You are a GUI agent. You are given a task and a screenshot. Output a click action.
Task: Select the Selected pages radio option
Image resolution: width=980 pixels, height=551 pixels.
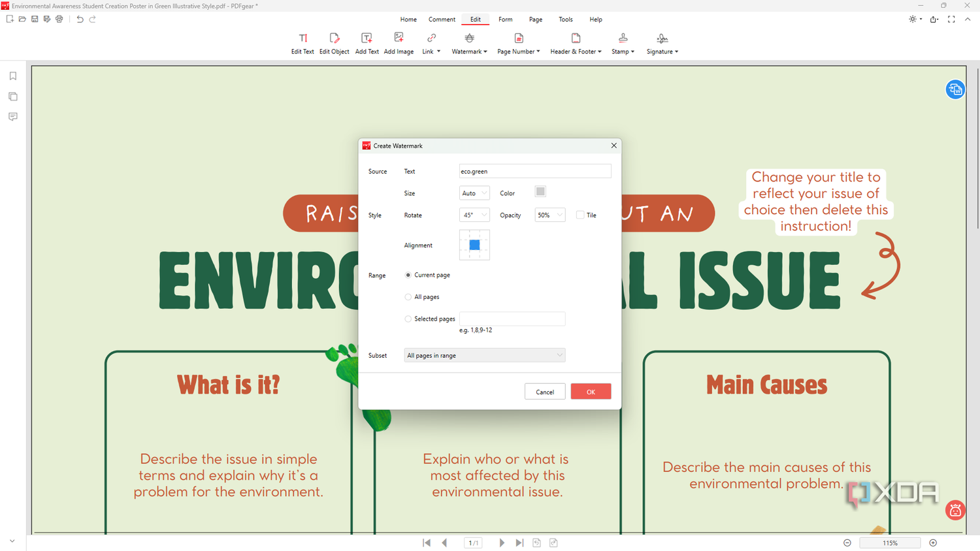pyautogui.click(x=408, y=319)
